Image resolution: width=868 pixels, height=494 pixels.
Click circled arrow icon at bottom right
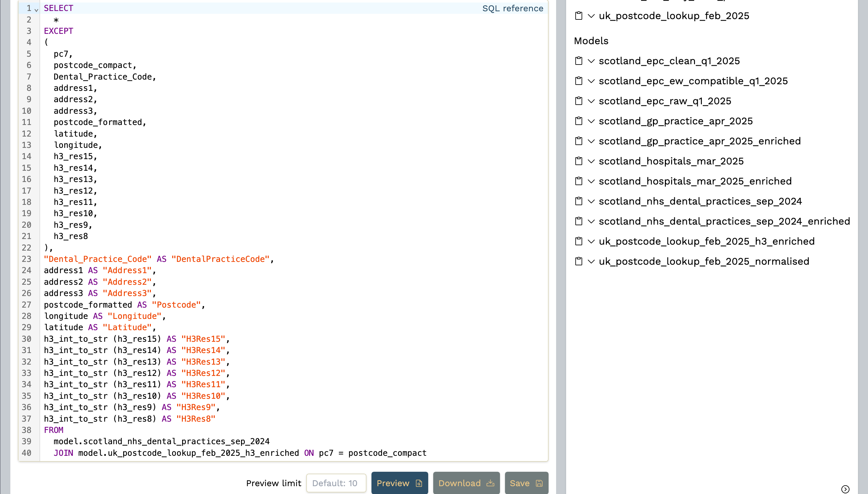click(845, 489)
